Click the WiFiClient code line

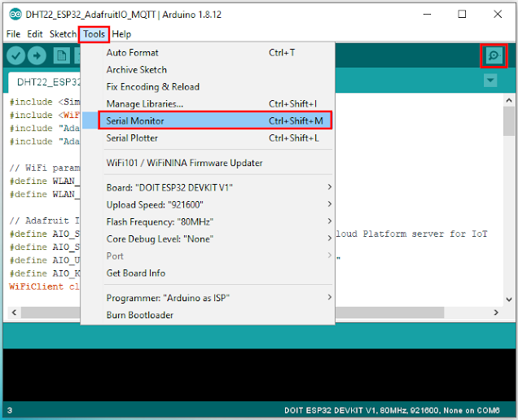click(x=44, y=287)
